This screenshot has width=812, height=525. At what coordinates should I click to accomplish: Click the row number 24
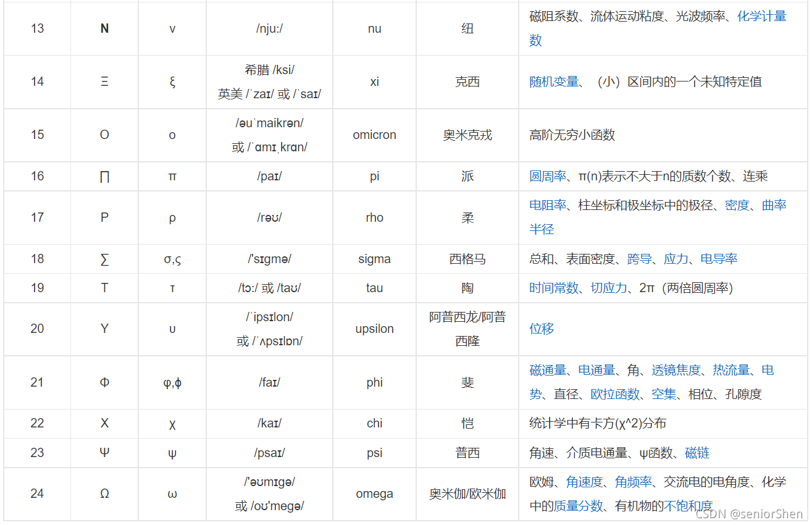tap(37, 494)
